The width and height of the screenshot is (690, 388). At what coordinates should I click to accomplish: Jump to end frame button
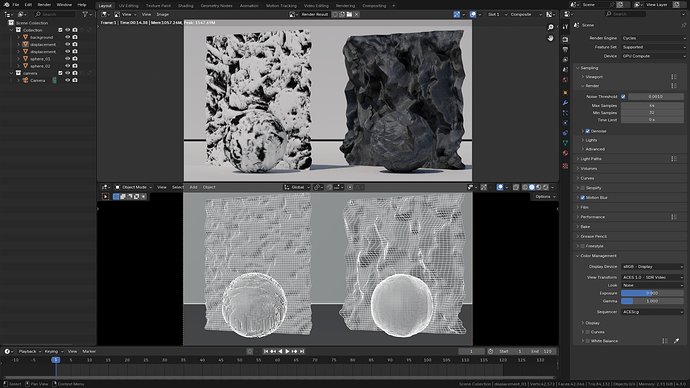coord(302,351)
